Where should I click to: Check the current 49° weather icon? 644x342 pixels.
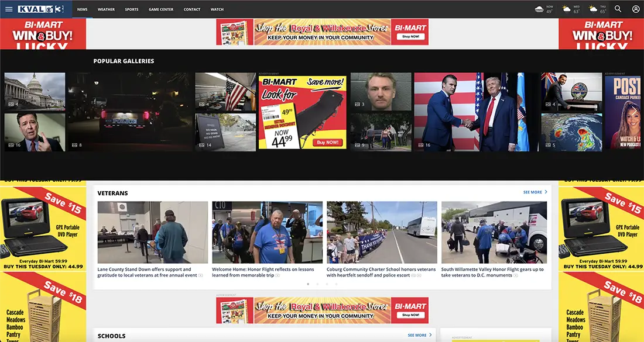click(x=539, y=9)
